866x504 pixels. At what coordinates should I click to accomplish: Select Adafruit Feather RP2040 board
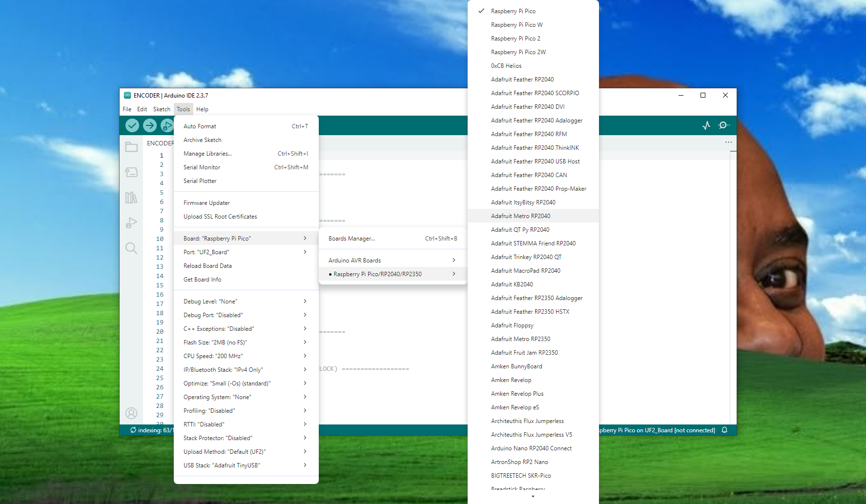pyautogui.click(x=533, y=80)
